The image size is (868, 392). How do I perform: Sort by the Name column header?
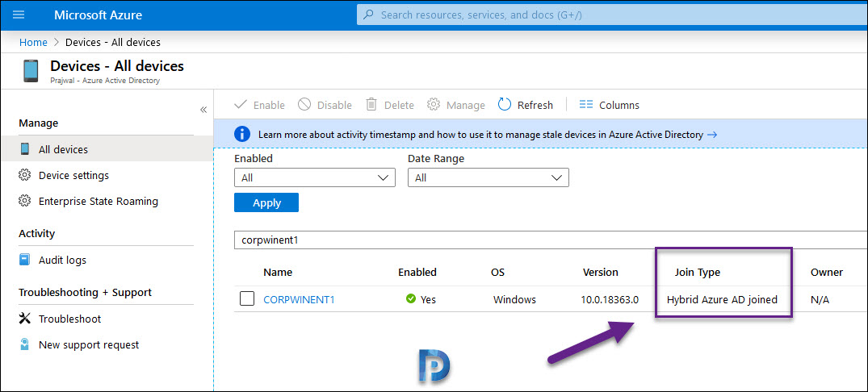point(278,272)
